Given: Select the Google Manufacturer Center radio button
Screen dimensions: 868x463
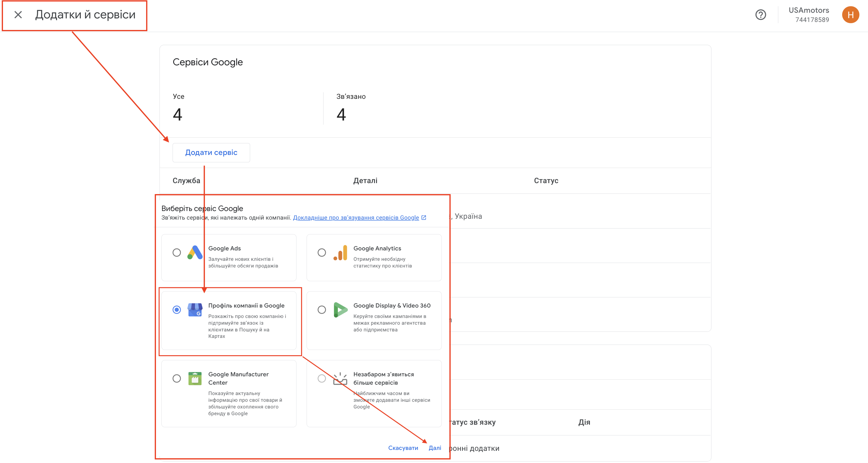Looking at the screenshot, I should [176, 378].
